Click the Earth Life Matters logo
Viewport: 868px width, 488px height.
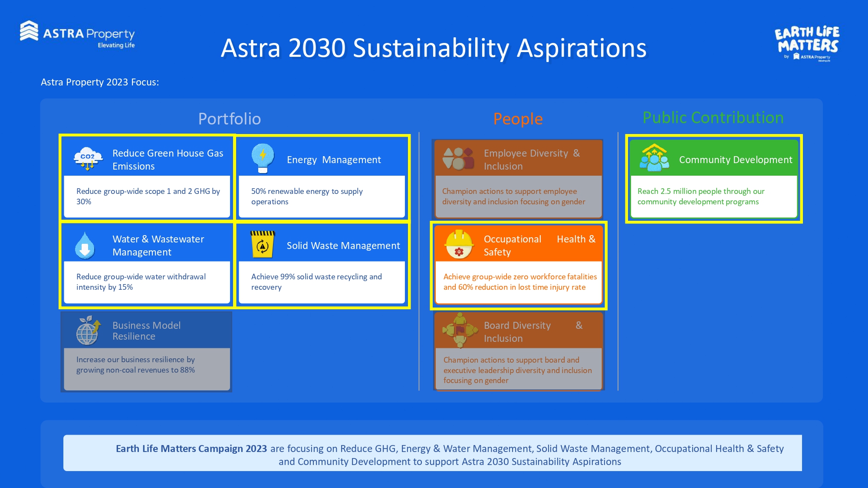click(x=807, y=43)
